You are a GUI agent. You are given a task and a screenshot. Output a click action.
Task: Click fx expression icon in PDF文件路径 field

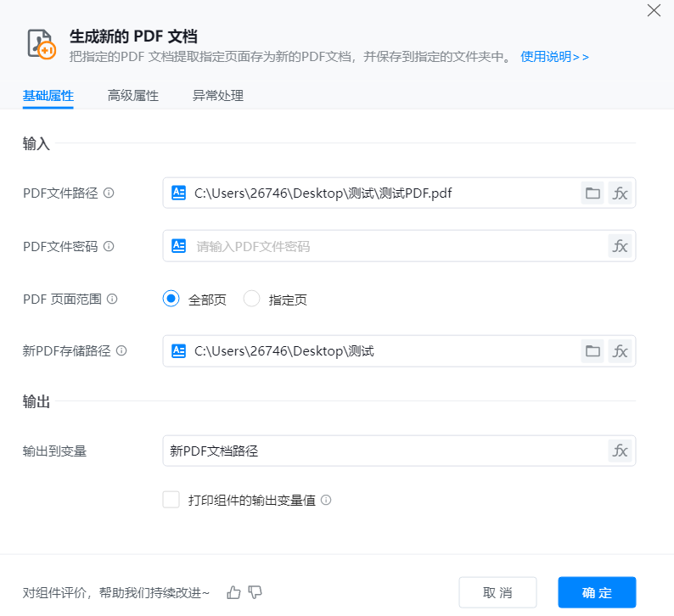[621, 193]
